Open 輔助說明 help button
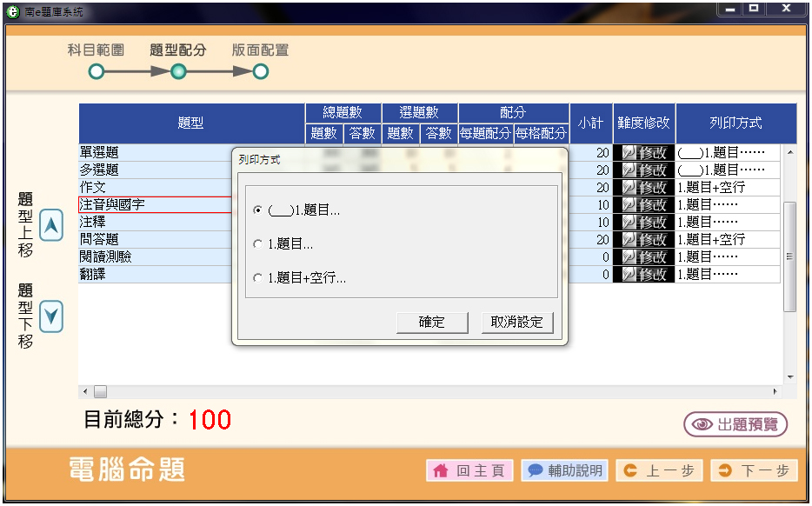Viewport: 812px width, 506px height. point(564,470)
